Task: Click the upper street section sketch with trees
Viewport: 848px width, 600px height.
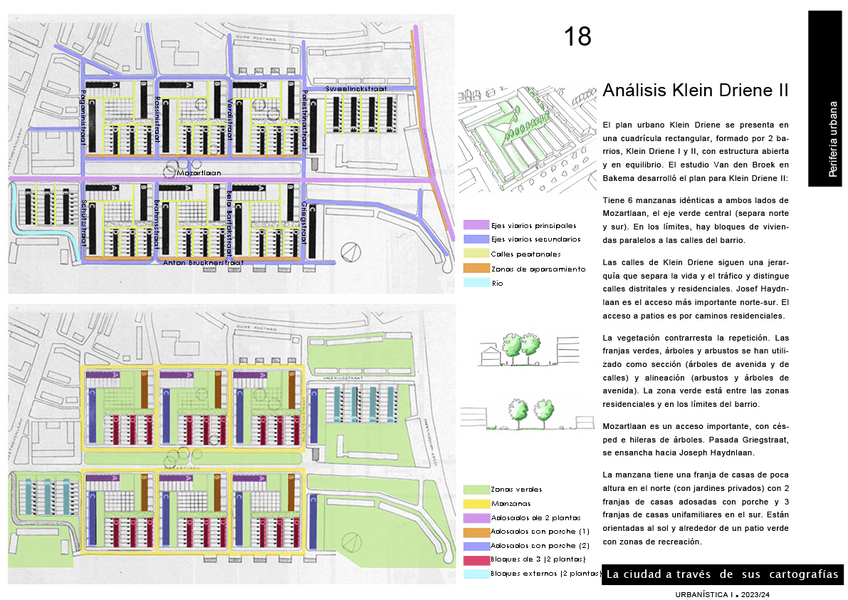Action: 529,350
